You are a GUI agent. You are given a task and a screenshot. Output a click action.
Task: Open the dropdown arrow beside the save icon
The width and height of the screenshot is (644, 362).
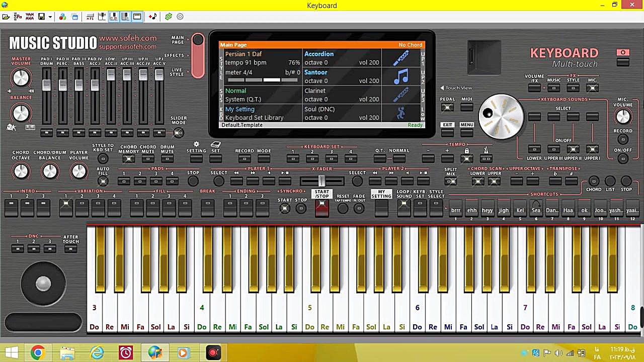pos(50,17)
